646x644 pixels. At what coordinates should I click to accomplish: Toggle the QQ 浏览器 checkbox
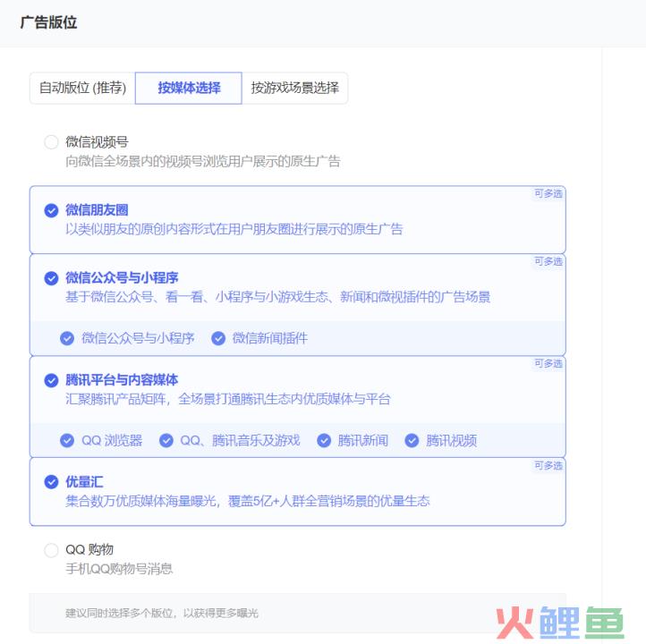point(67,441)
